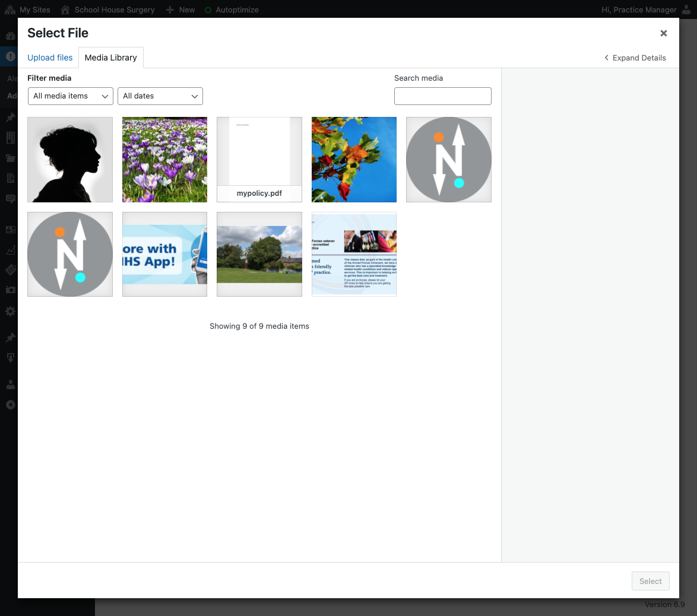Select the park landscape thumbnail
The height and width of the screenshot is (616, 697).
[x=259, y=254]
